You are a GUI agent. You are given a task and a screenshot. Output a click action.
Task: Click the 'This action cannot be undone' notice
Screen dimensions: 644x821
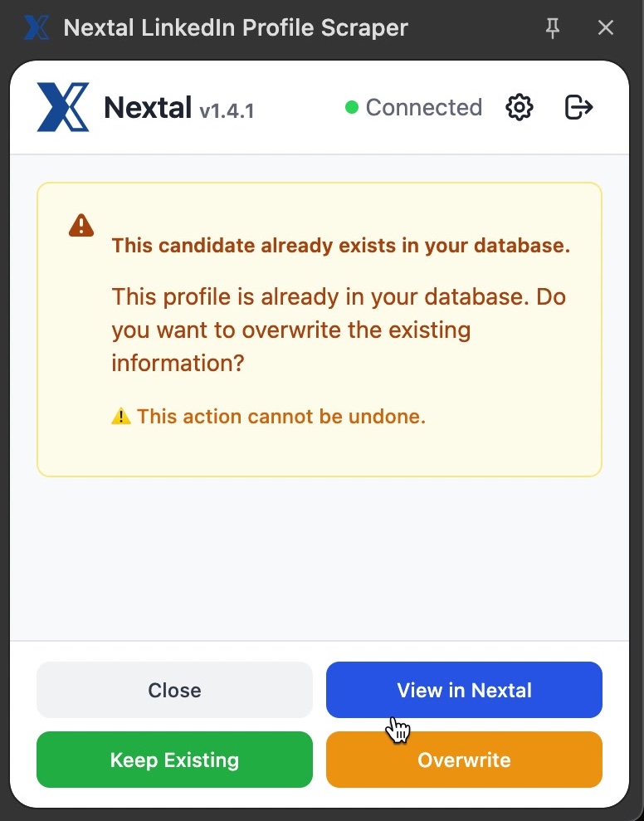281,416
